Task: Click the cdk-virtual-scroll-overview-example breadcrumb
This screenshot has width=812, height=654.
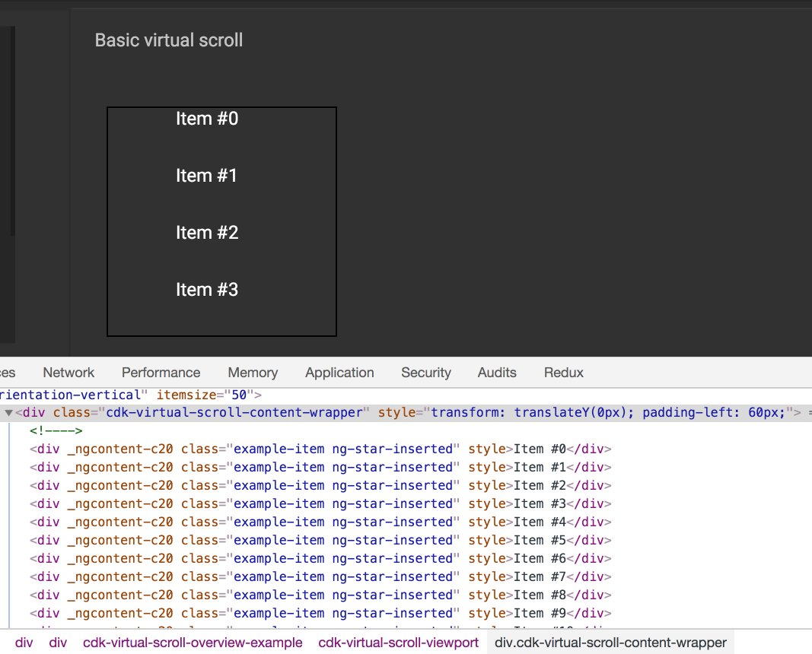Action: tap(193, 642)
